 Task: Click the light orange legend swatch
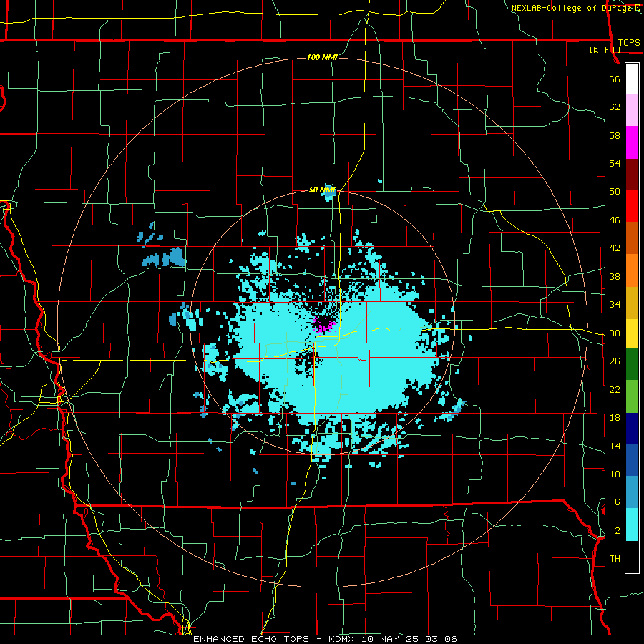point(632,270)
